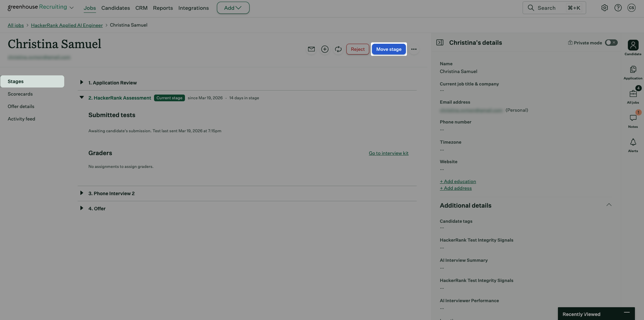The image size is (644, 320).
Task: Click into the Search field
Action: coord(554,8)
